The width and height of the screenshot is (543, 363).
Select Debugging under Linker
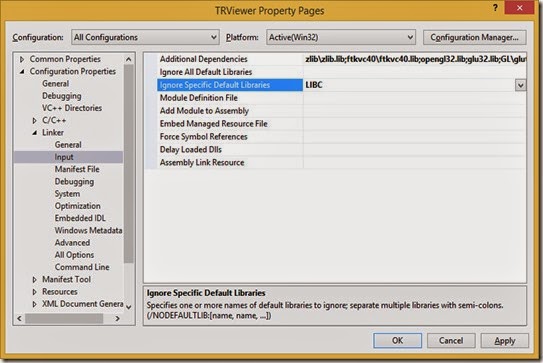[x=74, y=182]
